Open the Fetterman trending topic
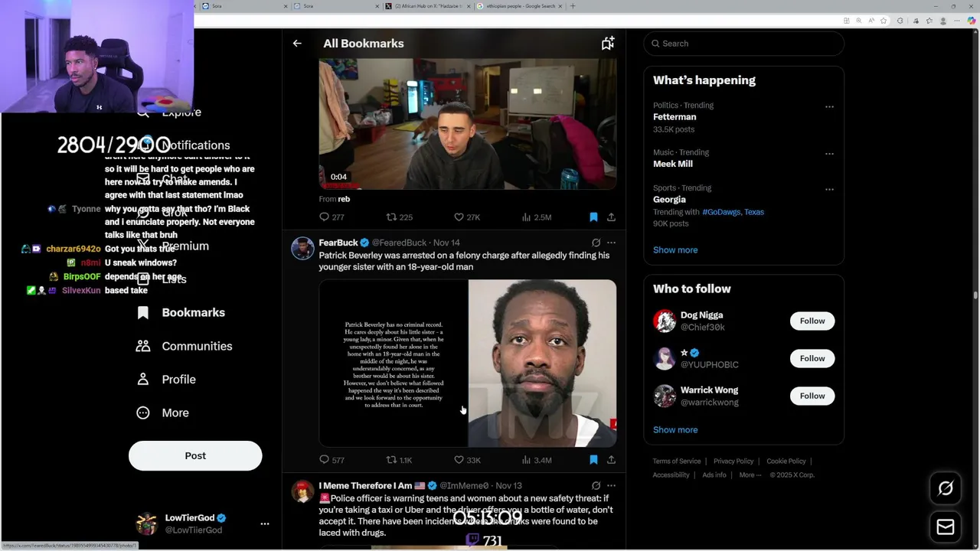 click(x=675, y=117)
